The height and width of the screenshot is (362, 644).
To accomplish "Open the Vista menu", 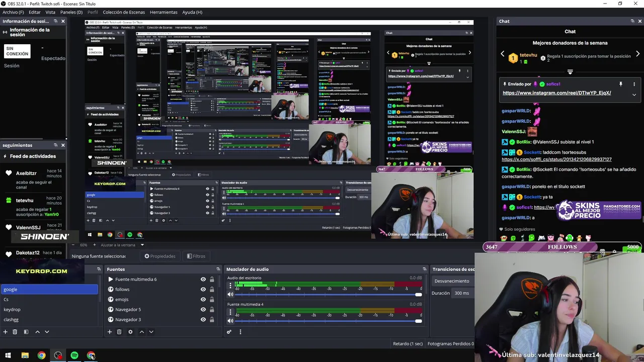I will click(50, 12).
